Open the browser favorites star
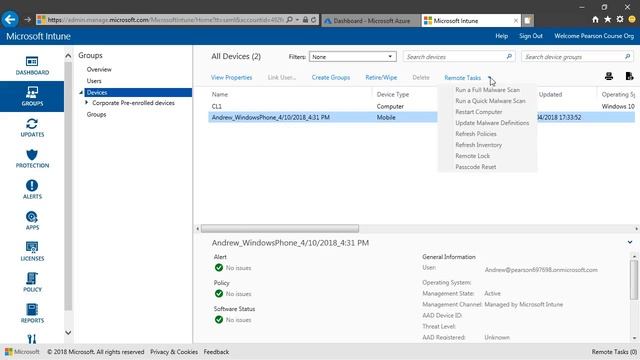640x360 pixels. coord(608,19)
